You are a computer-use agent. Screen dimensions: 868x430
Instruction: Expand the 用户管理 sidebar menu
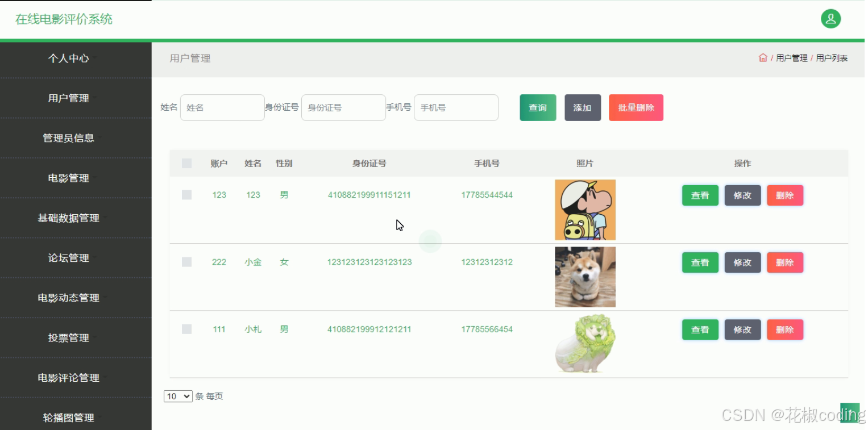pos(76,98)
